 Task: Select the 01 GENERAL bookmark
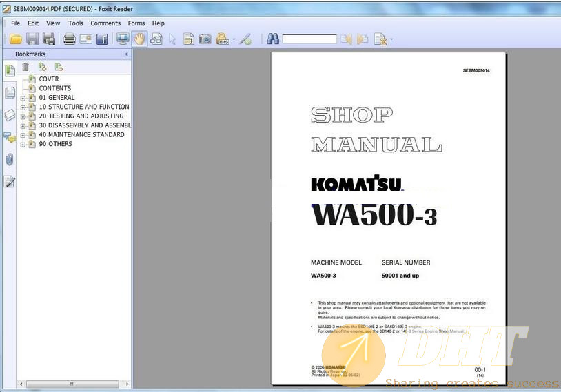pos(57,97)
